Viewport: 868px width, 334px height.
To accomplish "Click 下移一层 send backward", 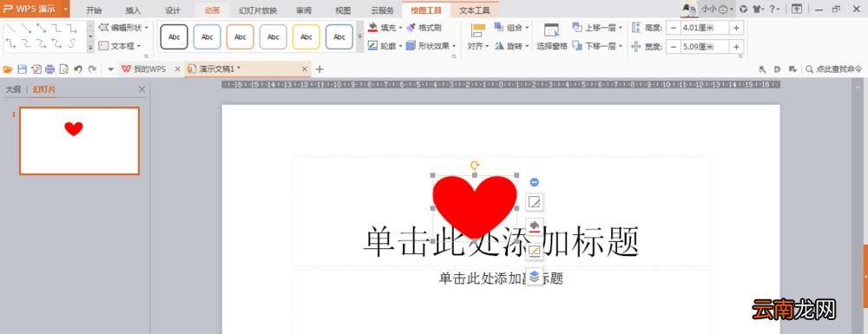I will 597,46.
